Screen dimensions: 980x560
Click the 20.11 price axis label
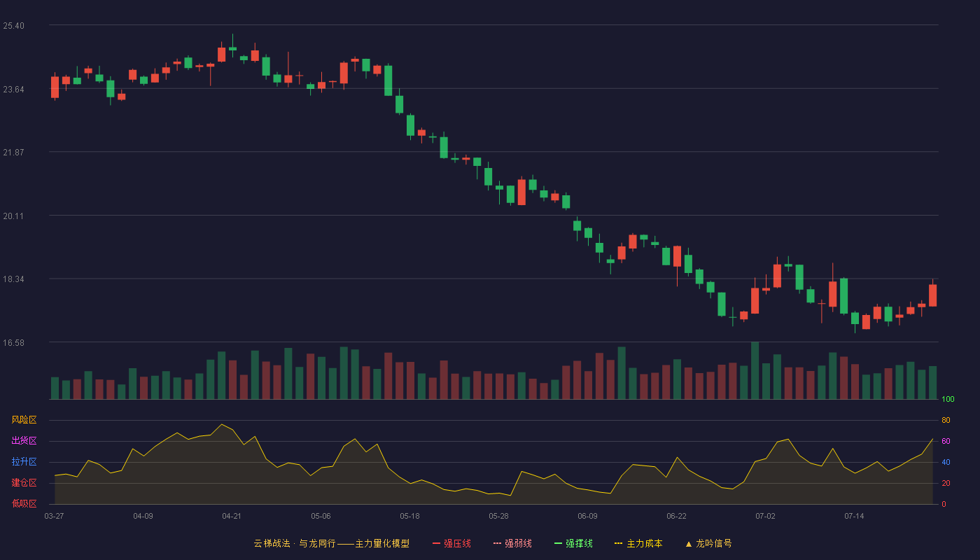(x=13, y=216)
